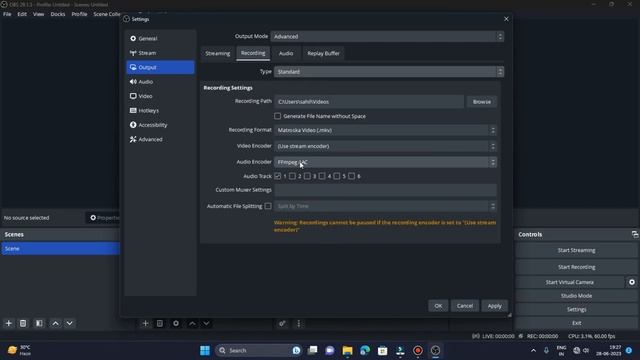Move source down arrow
Image resolution: width=640 pixels, height=360 pixels.
click(207, 323)
